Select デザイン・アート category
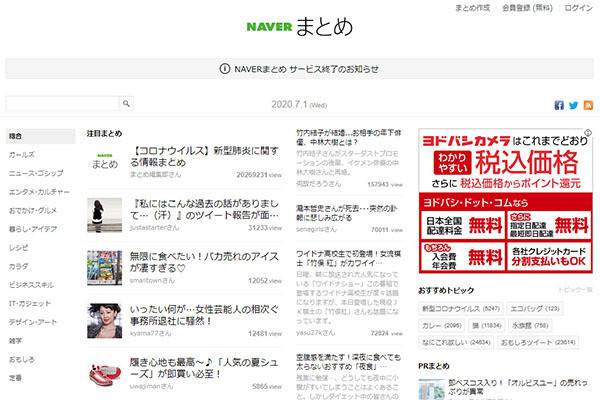The height and width of the screenshot is (400, 600). click(33, 322)
